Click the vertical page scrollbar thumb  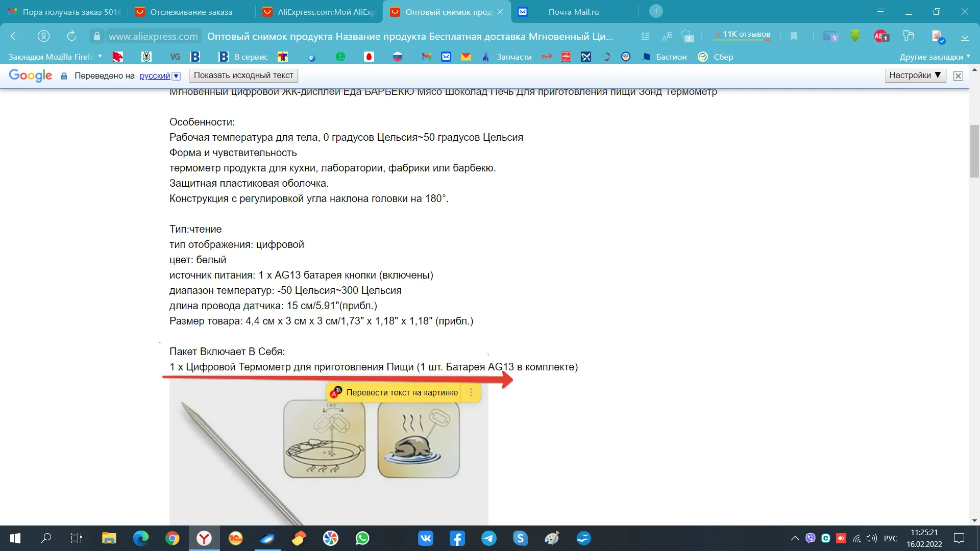[x=974, y=151]
